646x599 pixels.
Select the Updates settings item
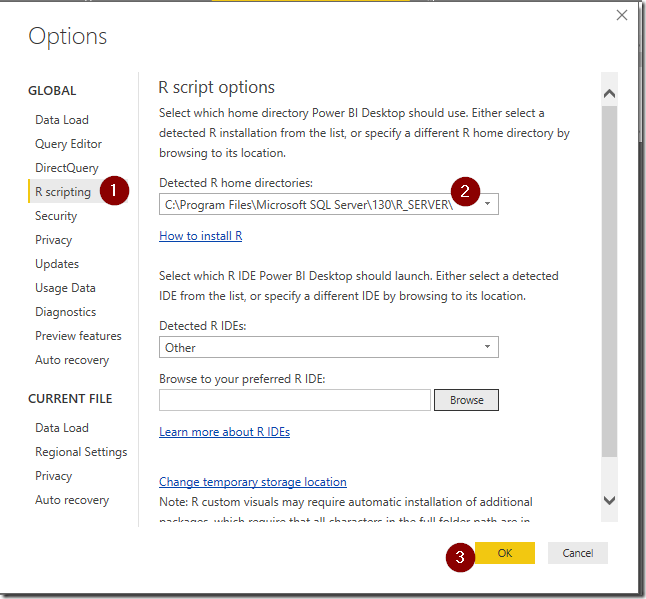tap(57, 264)
